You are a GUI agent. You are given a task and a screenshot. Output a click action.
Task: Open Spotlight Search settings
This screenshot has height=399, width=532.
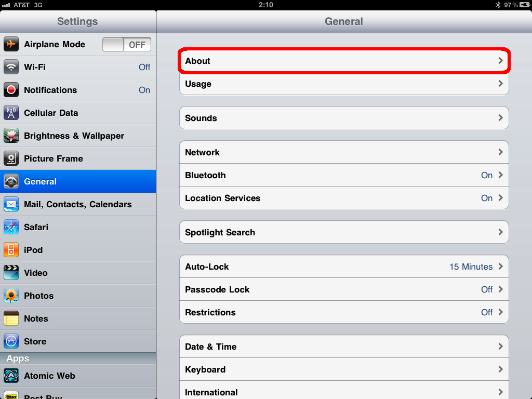point(344,232)
